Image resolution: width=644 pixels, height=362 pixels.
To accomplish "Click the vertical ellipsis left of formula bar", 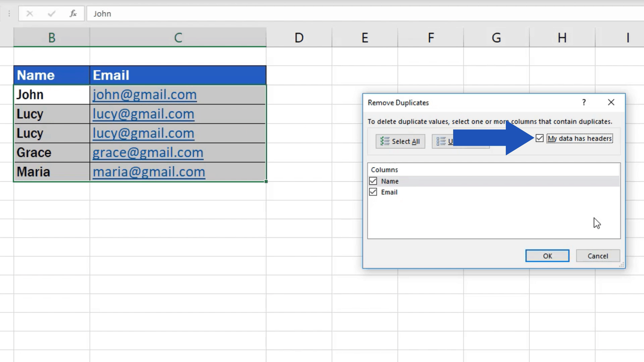I will pos(9,14).
